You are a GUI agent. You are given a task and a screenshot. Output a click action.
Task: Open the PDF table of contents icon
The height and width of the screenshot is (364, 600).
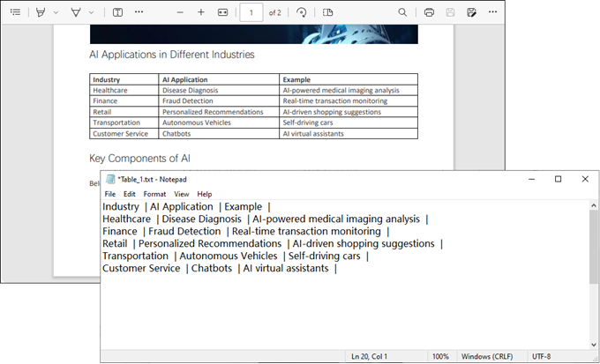click(15, 12)
